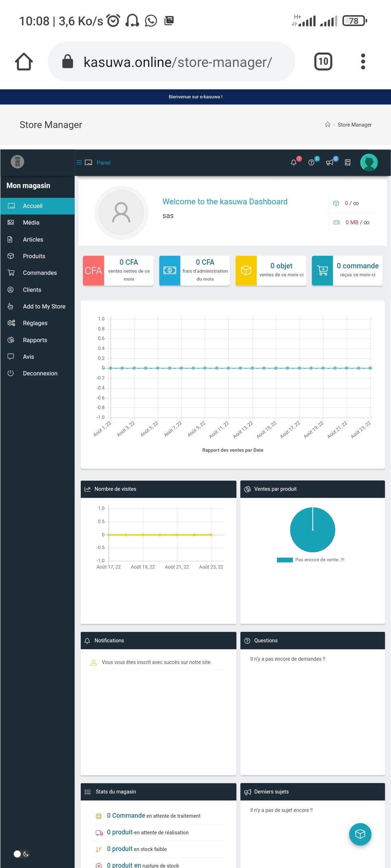Tap the browser home icon
The image size is (391, 868).
tap(24, 61)
